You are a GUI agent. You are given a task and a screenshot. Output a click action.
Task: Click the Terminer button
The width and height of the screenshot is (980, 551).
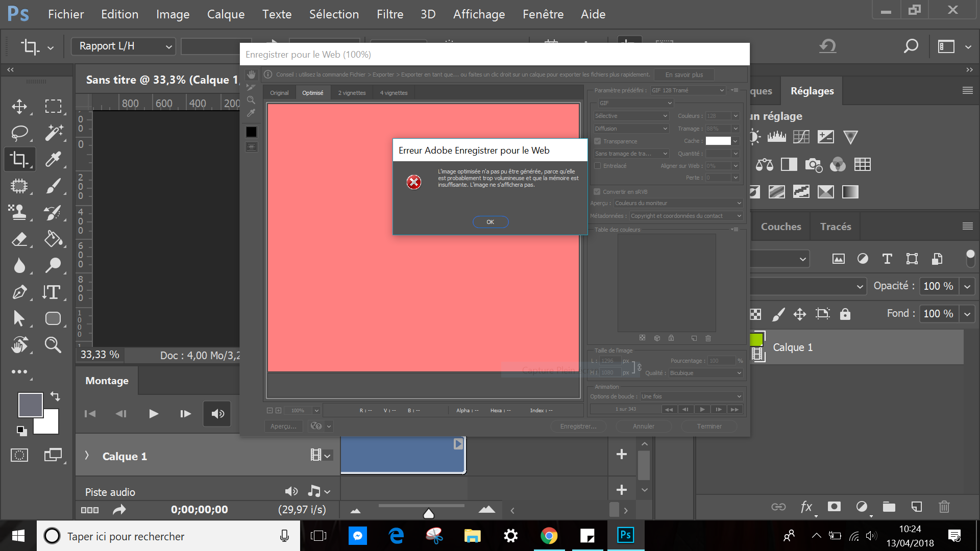(709, 426)
